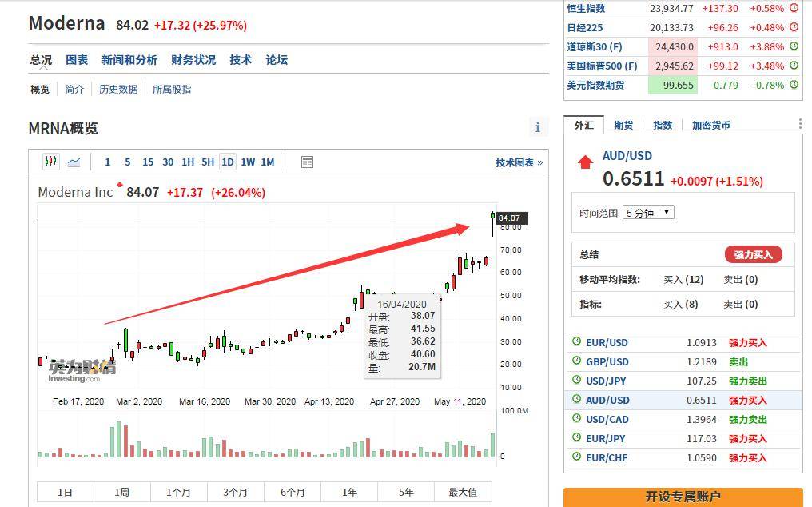This screenshot has width=812, height=507.
Task: Open the 总况 tab
Action: 41,60
